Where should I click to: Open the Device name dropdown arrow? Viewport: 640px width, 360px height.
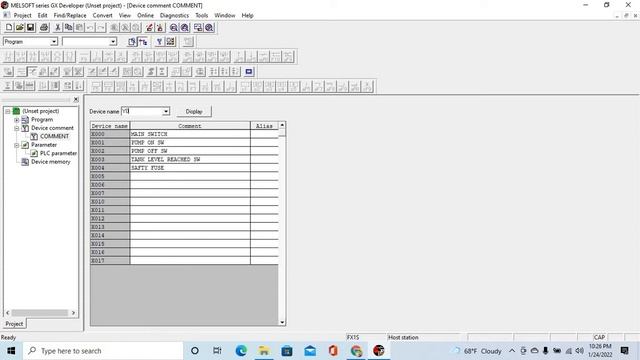point(166,111)
